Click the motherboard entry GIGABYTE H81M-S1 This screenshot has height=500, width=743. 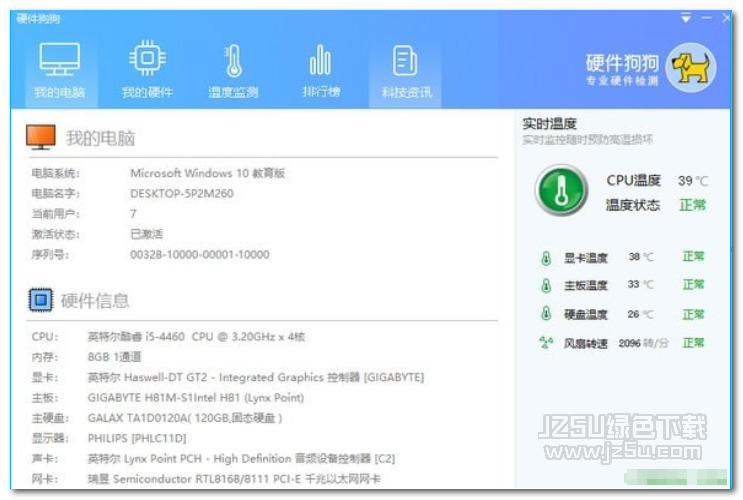point(196,398)
